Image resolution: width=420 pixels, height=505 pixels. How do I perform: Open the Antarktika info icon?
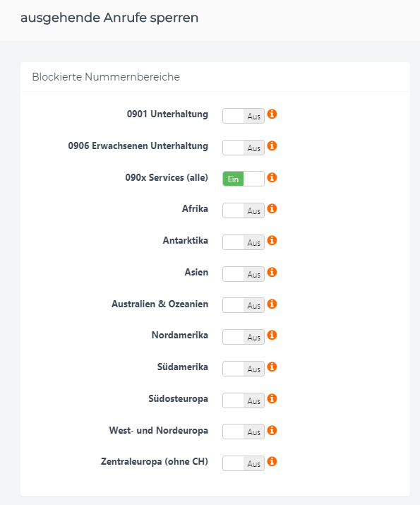pyautogui.click(x=272, y=240)
